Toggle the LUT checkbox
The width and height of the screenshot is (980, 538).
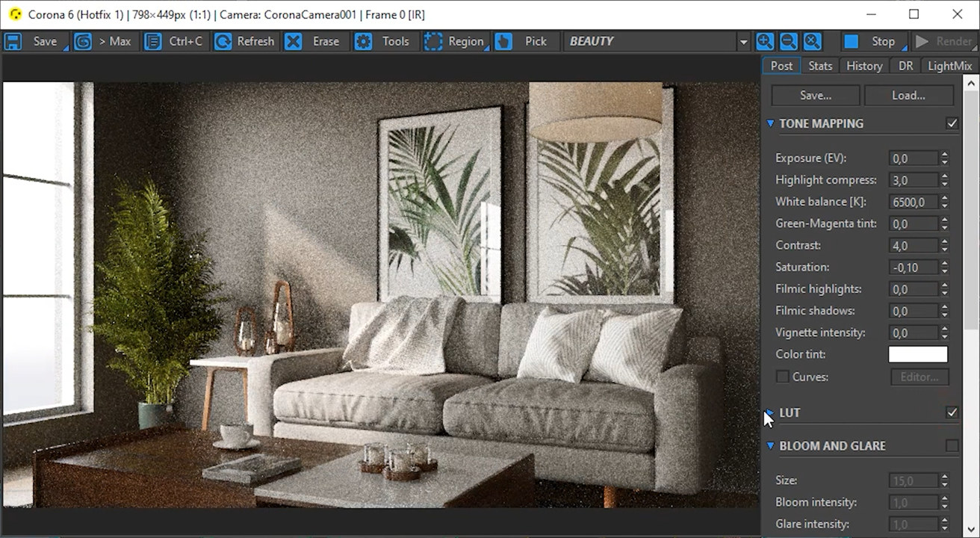952,412
